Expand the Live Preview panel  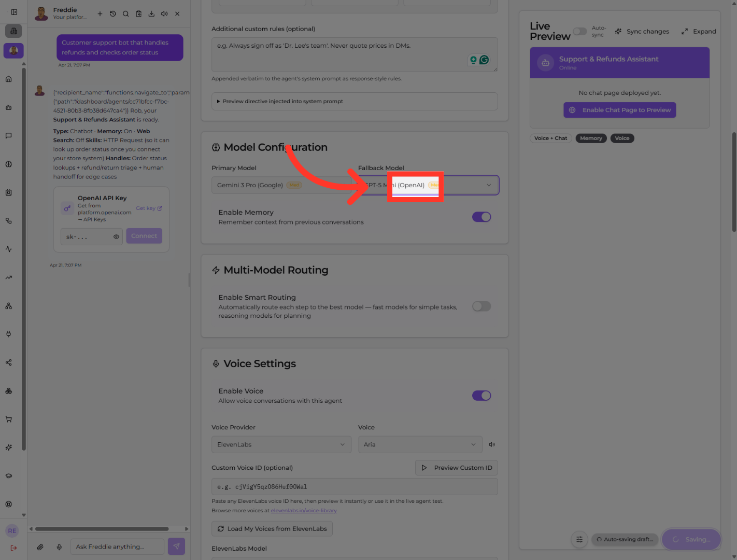coord(699,32)
